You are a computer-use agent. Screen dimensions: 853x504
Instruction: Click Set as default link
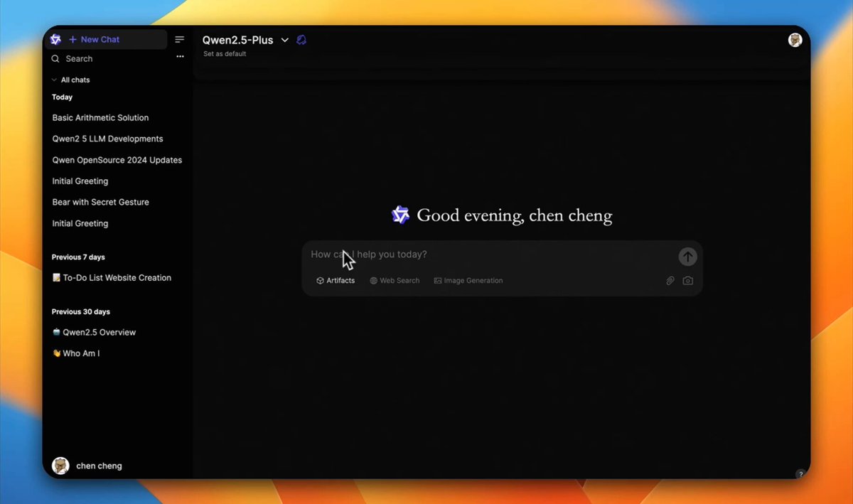point(225,54)
